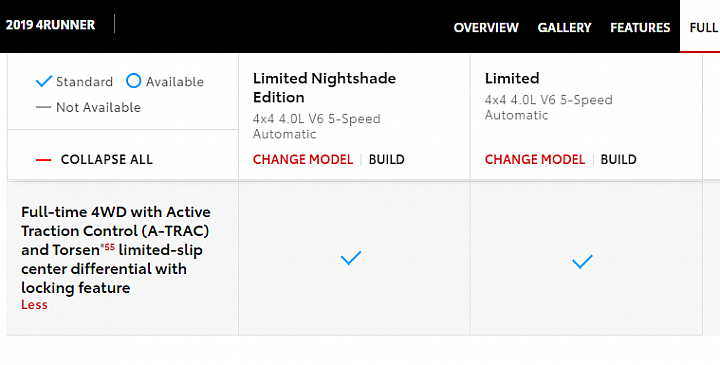Build the Limited Nightshade Edition
This screenshot has width=720, height=365.
coord(387,159)
